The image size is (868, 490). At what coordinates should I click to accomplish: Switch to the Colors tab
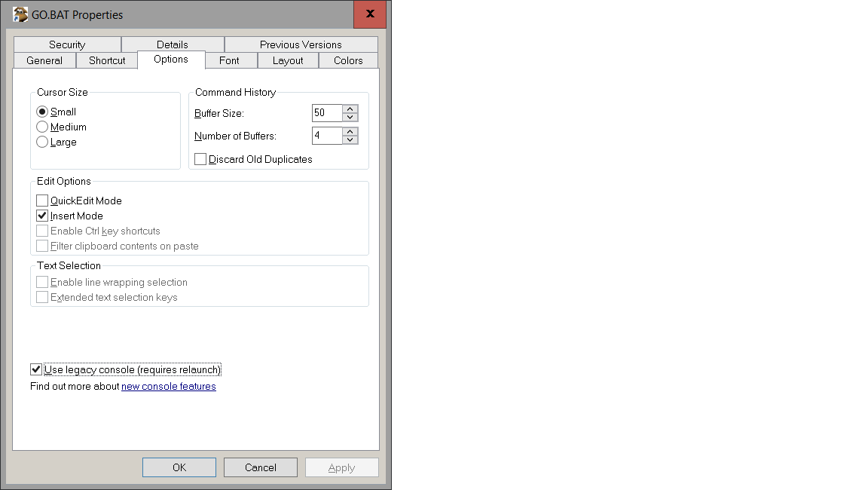click(x=348, y=60)
